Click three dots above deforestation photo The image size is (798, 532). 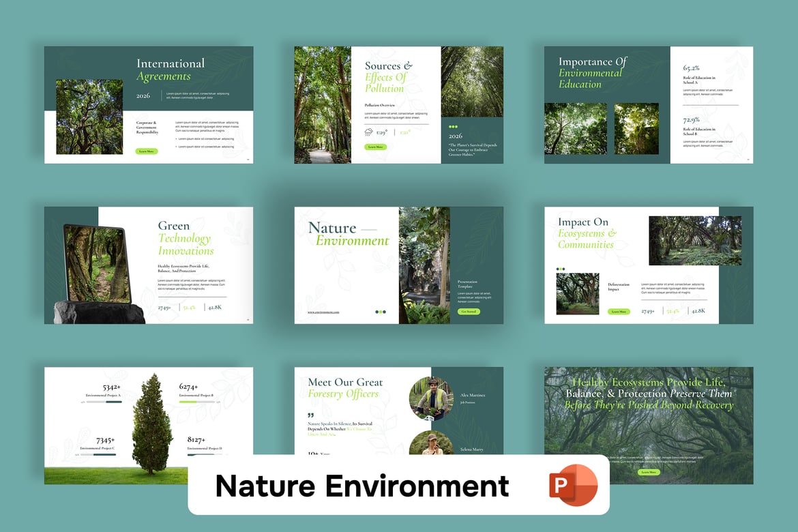tap(561, 269)
